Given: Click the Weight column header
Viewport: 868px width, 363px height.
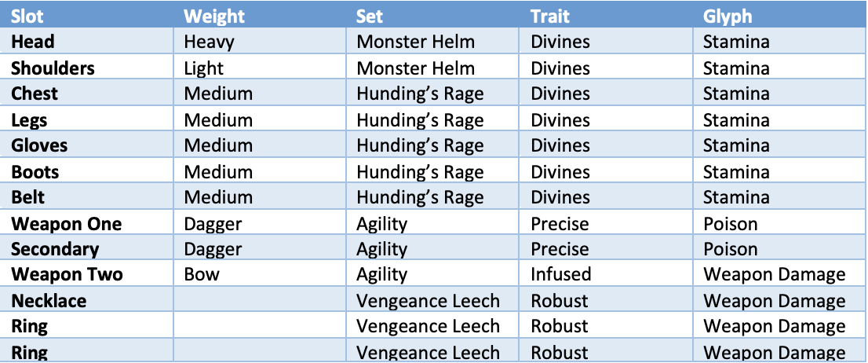Looking at the screenshot, I should (x=215, y=16).
